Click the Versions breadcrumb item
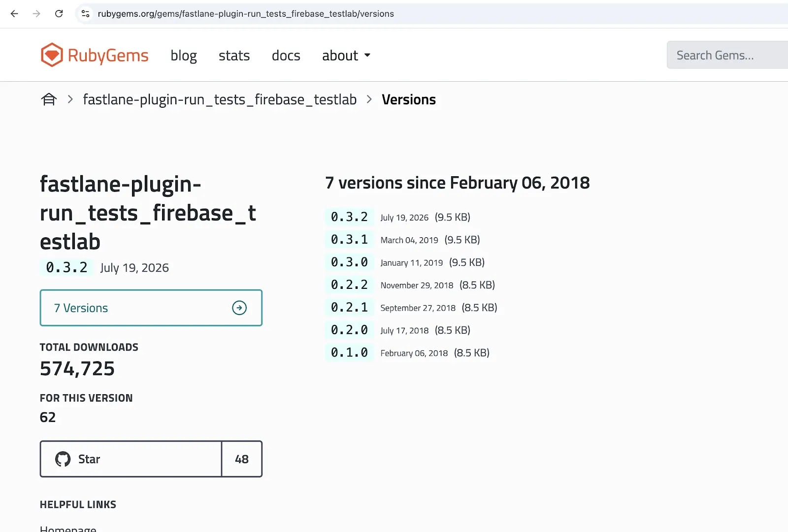The width and height of the screenshot is (788, 532). (x=409, y=99)
